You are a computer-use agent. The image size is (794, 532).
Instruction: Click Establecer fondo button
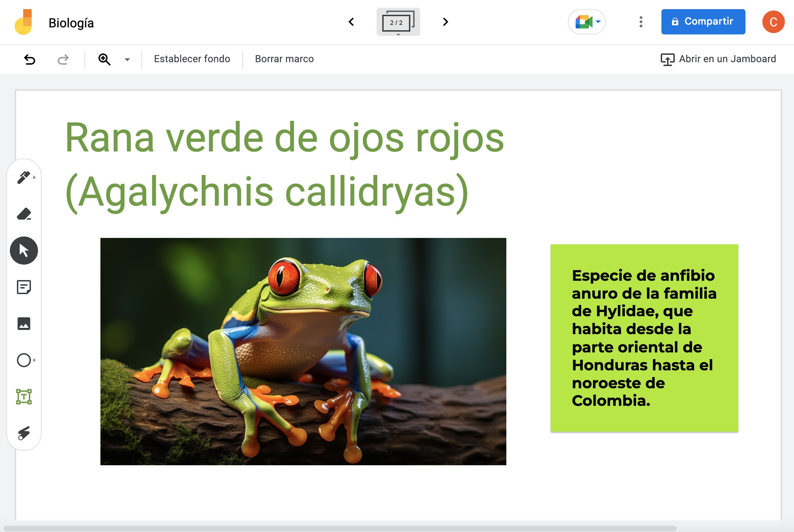point(192,59)
